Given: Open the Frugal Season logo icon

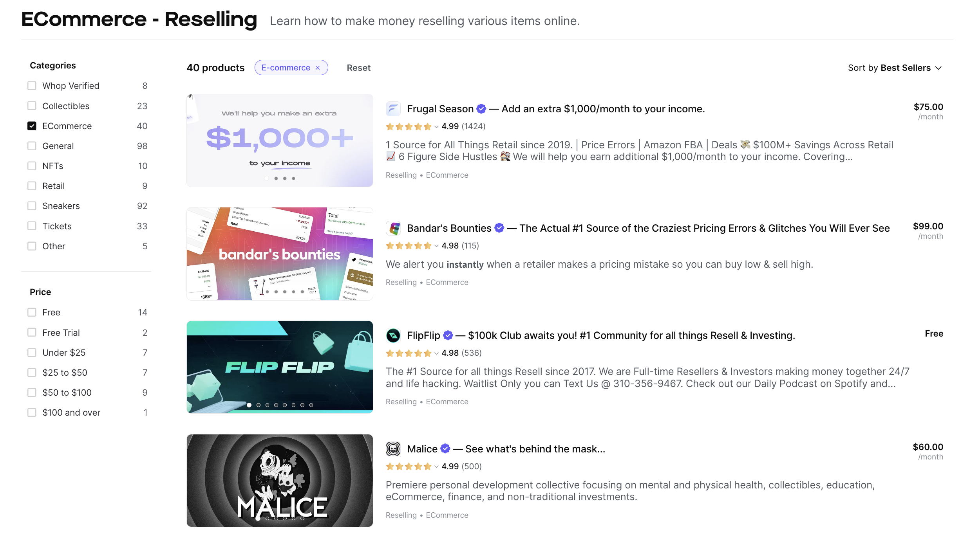Looking at the screenshot, I should click(393, 109).
